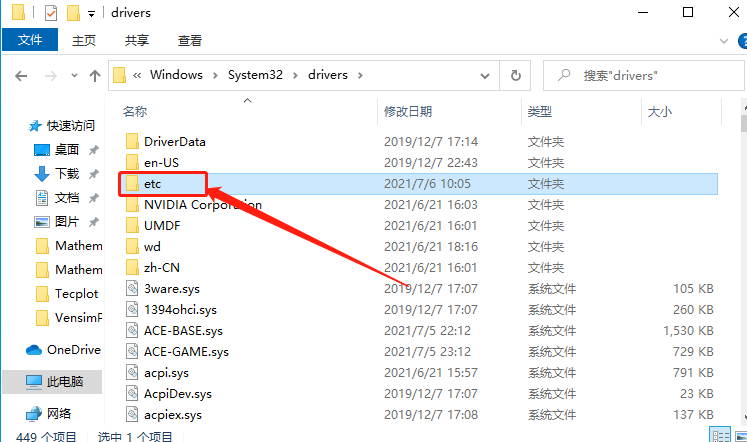Screen dimensions: 747x442
Task: Click the ACE-GAME.sys file icon
Action: [132, 351]
